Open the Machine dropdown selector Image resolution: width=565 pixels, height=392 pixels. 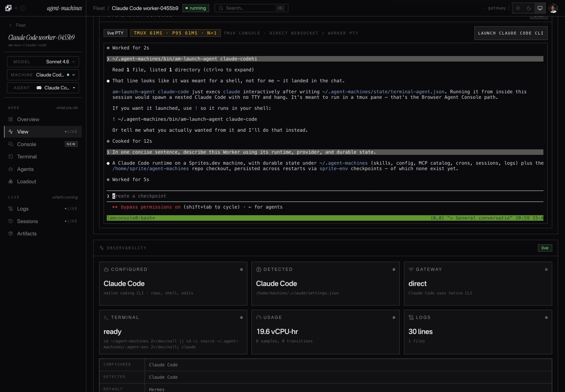tap(43, 75)
